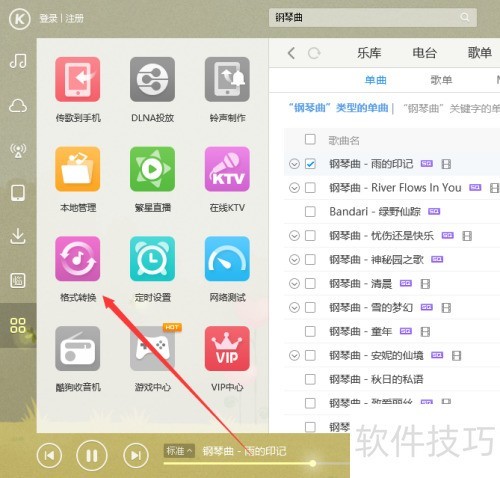This screenshot has width=500, height=478.
Task: Open 本地管理 local manager
Action: [78, 169]
